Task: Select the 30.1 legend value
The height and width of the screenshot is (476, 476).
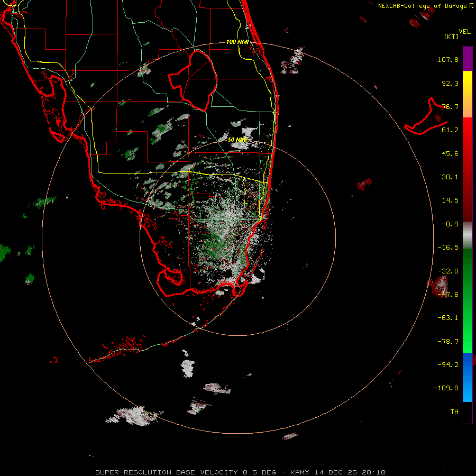Action: [x=450, y=177]
